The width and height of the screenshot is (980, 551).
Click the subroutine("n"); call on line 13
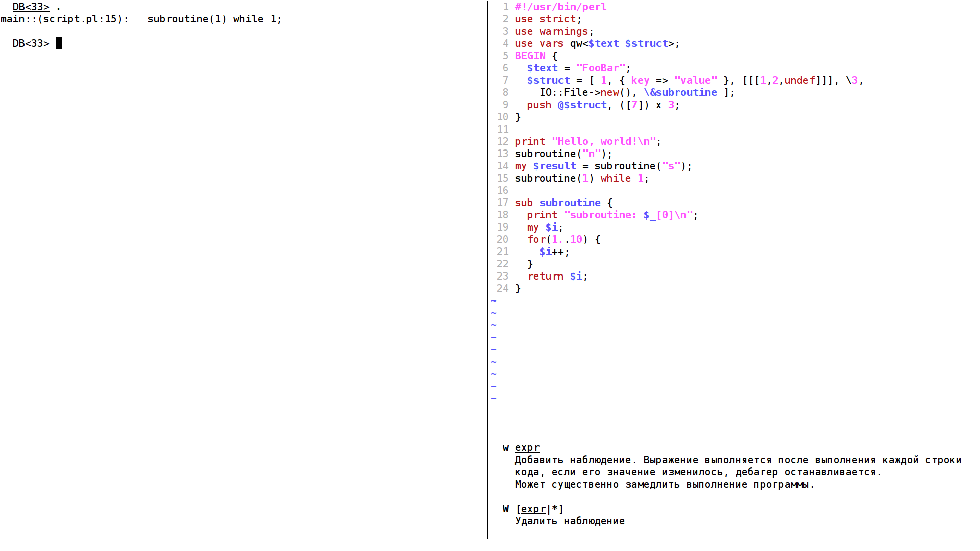pyautogui.click(x=563, y=154)
